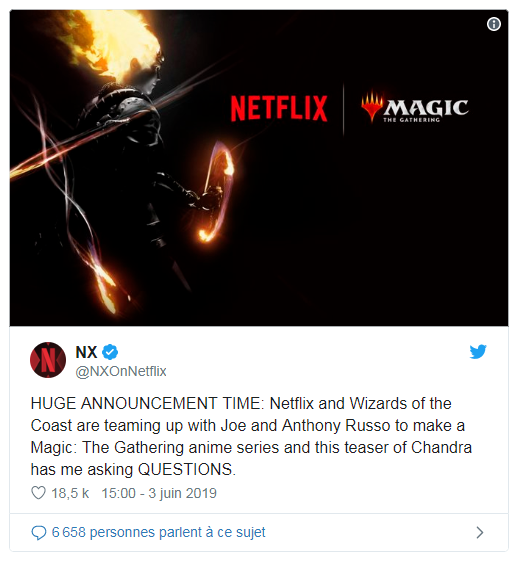Viewport: 519px width, 562px height.
Task: Click the 18,5 k likes count
Action: (x=70, y=493)
